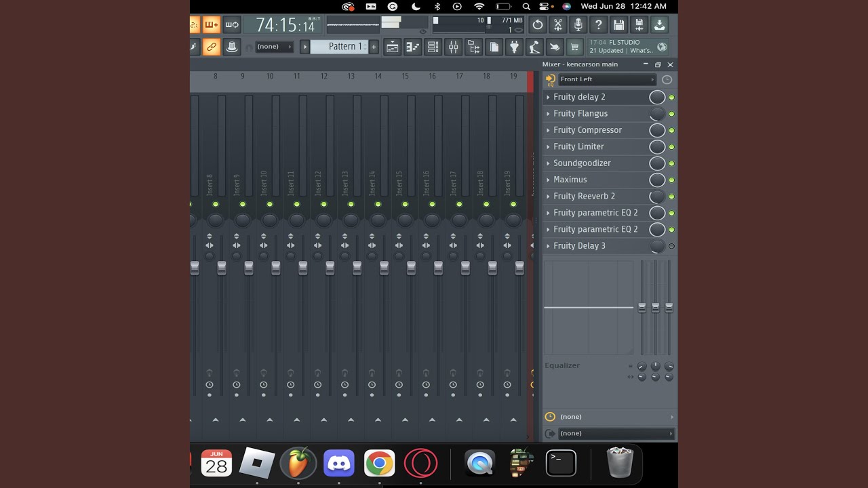Click the news globe icon
Screen dimensions: 868x488
click(x=662, y=47)
